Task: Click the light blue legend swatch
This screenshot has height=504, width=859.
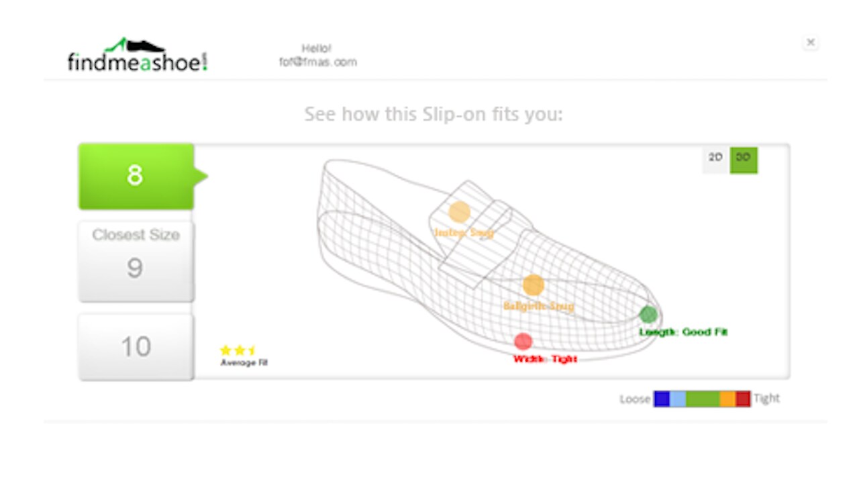Action: pyautogui.click(x=678, y=399)
